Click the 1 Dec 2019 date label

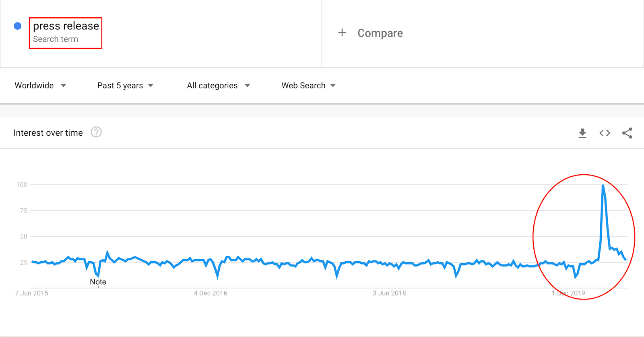coord(568,293)
